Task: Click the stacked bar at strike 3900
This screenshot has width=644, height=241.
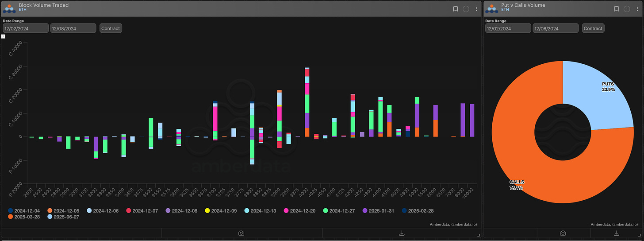Action: [280, 119]
